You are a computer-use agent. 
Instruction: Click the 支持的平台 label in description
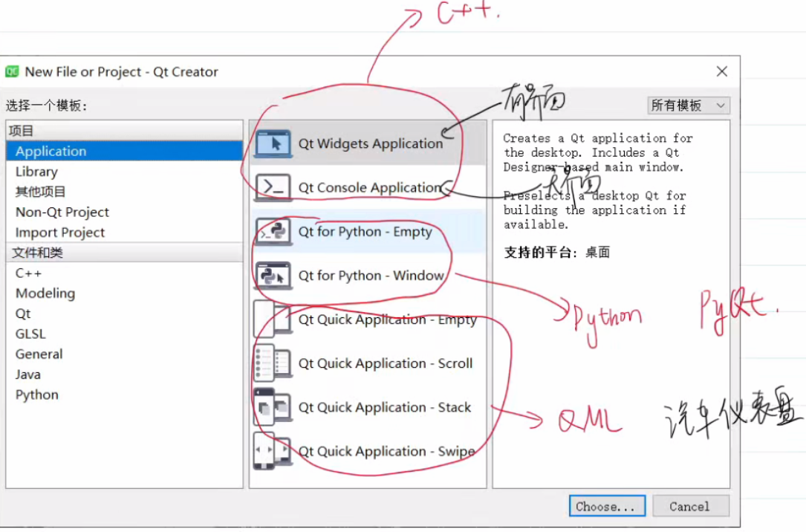tap(540, 253)
